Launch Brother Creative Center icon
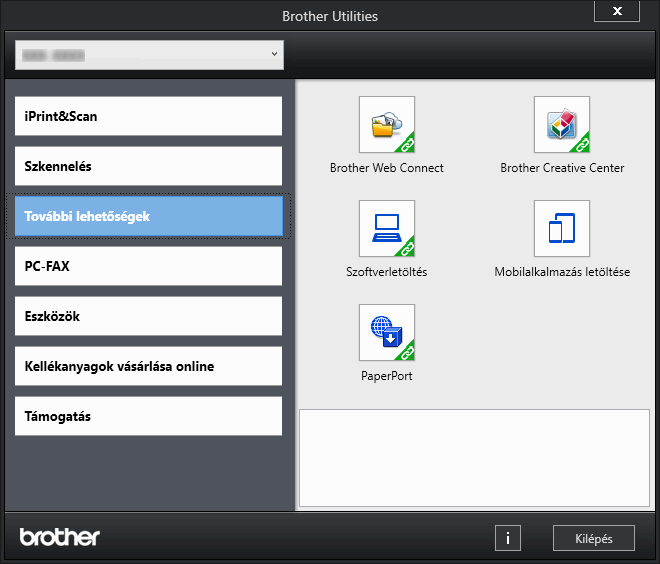The width and height of the screenshot is (660, 564). coord(562,125)
